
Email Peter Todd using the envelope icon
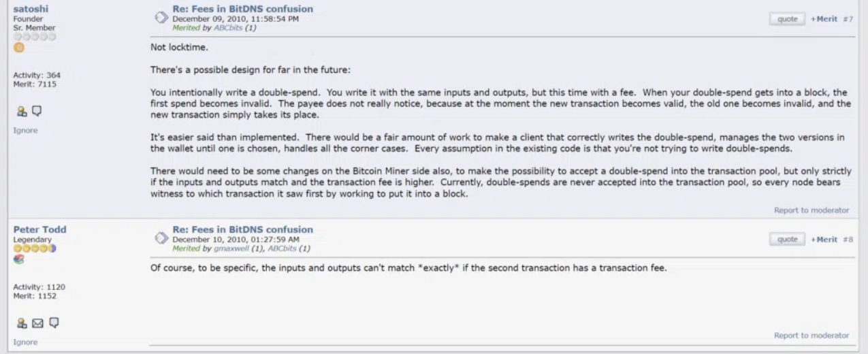pos(37,323)
